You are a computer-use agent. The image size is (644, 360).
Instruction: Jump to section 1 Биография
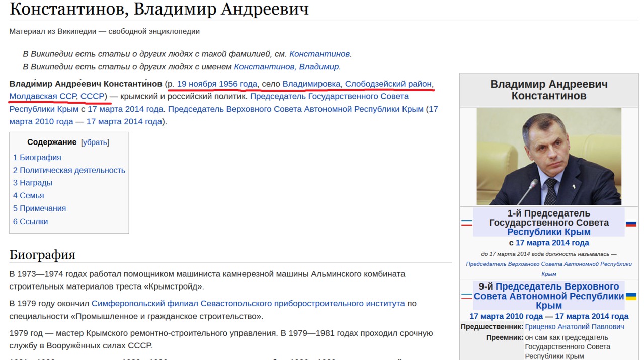tap(37, 157)
